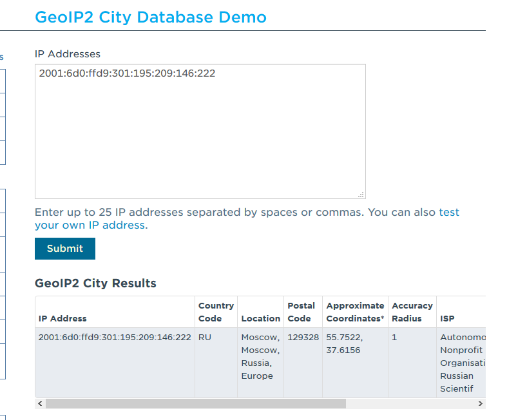527x420 pixels.
Task: Click the textarea resize grip handle
Action: (x=361, y=195)
